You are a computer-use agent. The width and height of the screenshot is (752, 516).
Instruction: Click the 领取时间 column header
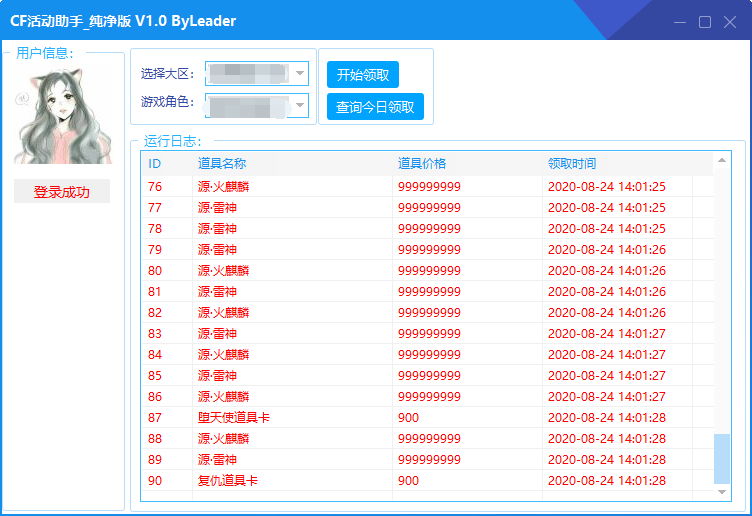(572, 164)
